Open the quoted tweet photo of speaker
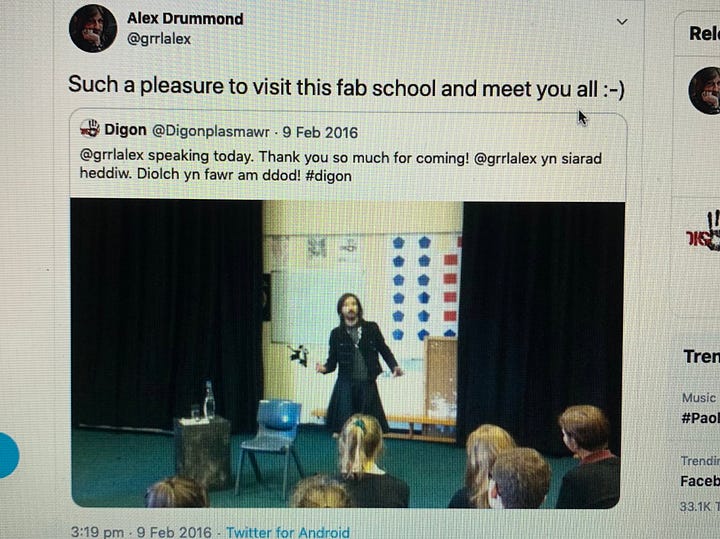Image resolution: width=720 pixels, height=539 pixels. (348, 354)
